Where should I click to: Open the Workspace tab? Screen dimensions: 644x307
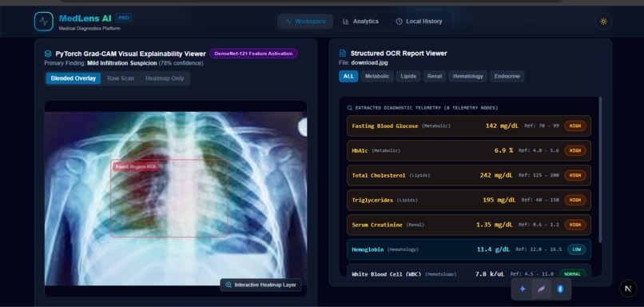305,22
